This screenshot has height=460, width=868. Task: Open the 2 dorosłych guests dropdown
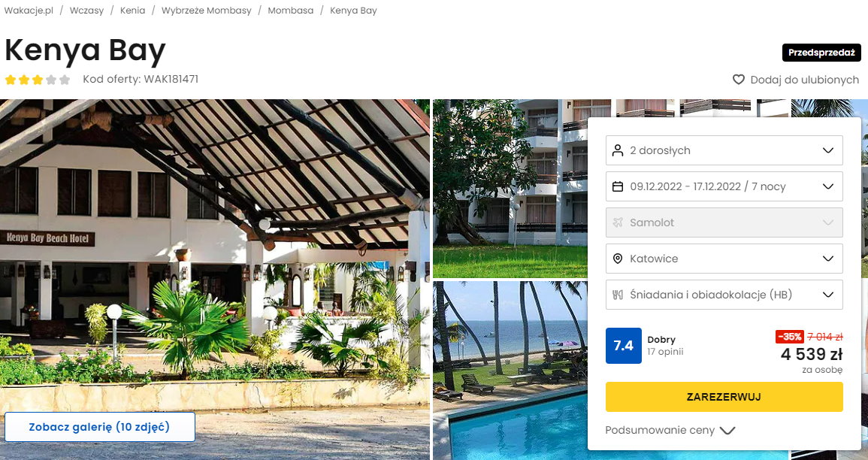724,150
